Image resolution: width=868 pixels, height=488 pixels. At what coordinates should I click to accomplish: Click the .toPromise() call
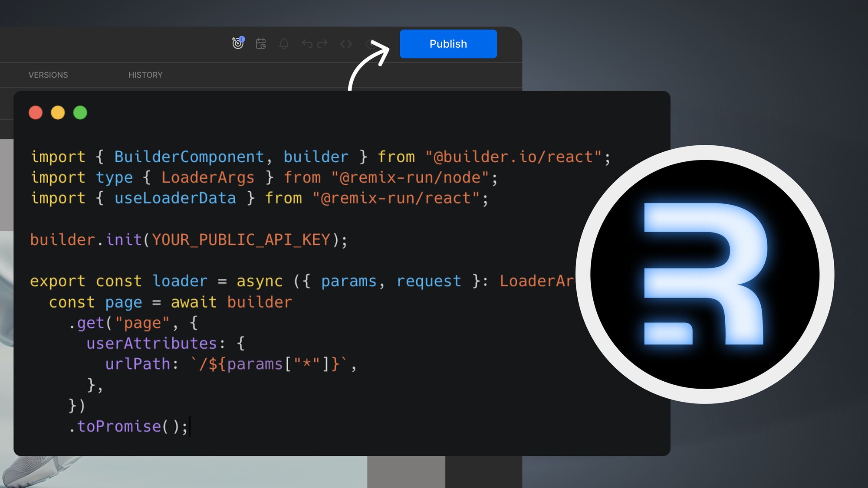tap(128, 426)
